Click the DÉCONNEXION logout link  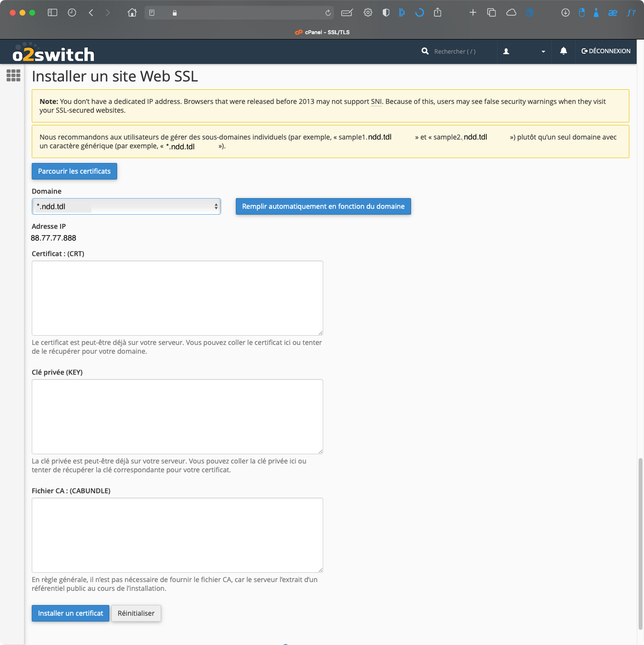pos(606,51)
